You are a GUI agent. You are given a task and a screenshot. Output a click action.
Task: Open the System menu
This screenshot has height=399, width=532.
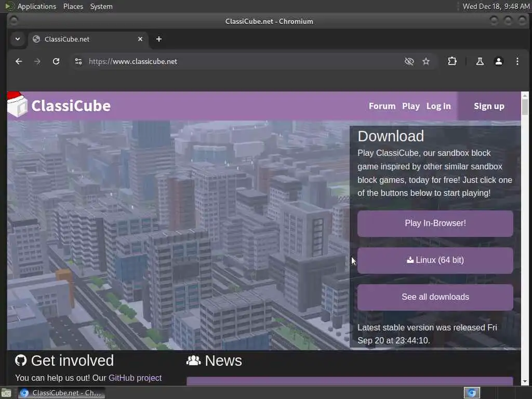(101, 6)
